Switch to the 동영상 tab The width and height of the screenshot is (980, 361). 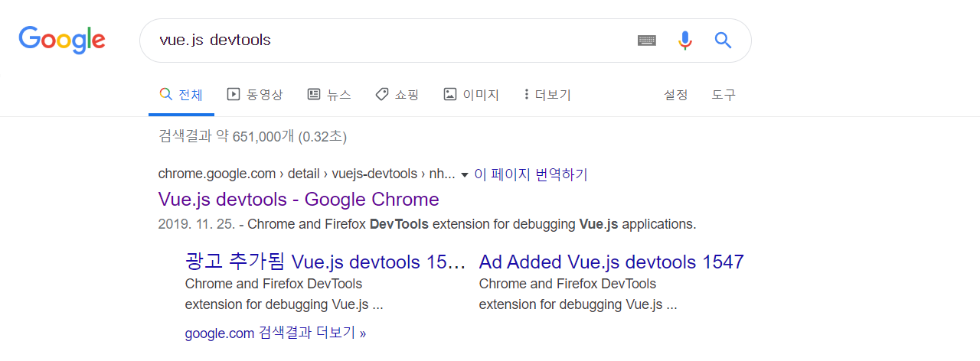[x=255, y=95]
